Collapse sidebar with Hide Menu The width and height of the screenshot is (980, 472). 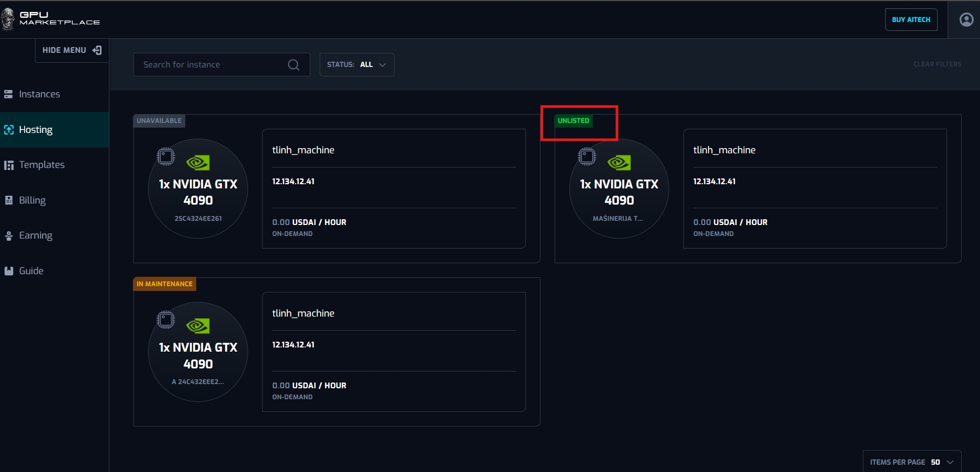click(72, 50)
